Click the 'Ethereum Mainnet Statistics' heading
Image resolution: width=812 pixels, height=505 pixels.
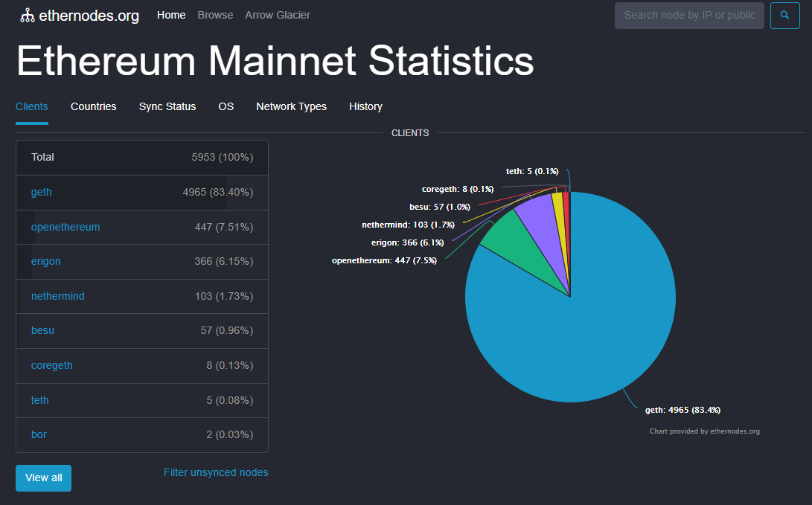click(275, 61)
